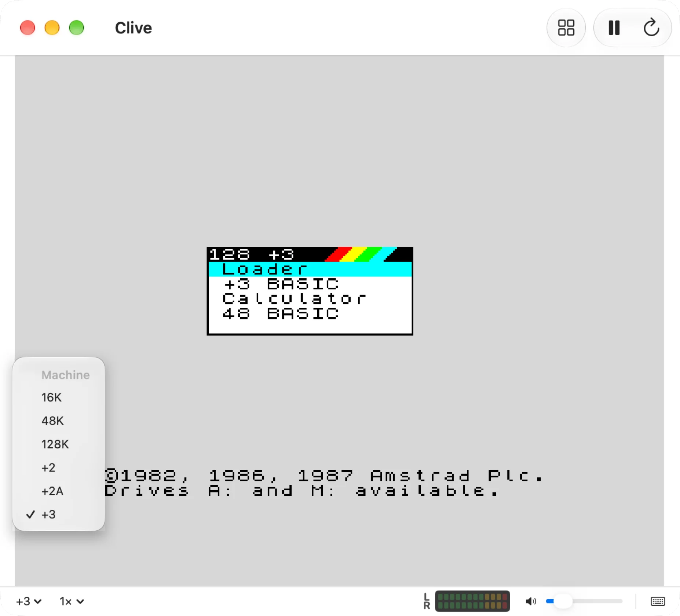Click the Clive window title
The image size is (680, 616).
click(x=134, y=28)
